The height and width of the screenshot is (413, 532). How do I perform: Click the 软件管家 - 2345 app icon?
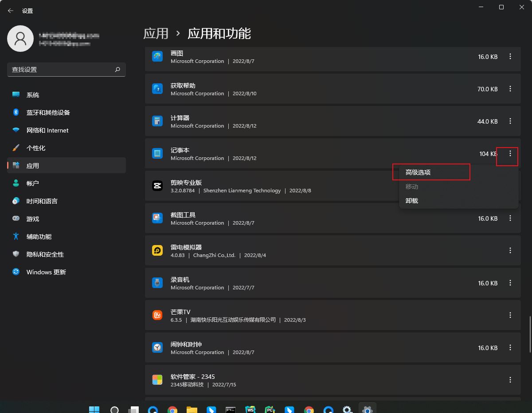click(x=157, y=380)
